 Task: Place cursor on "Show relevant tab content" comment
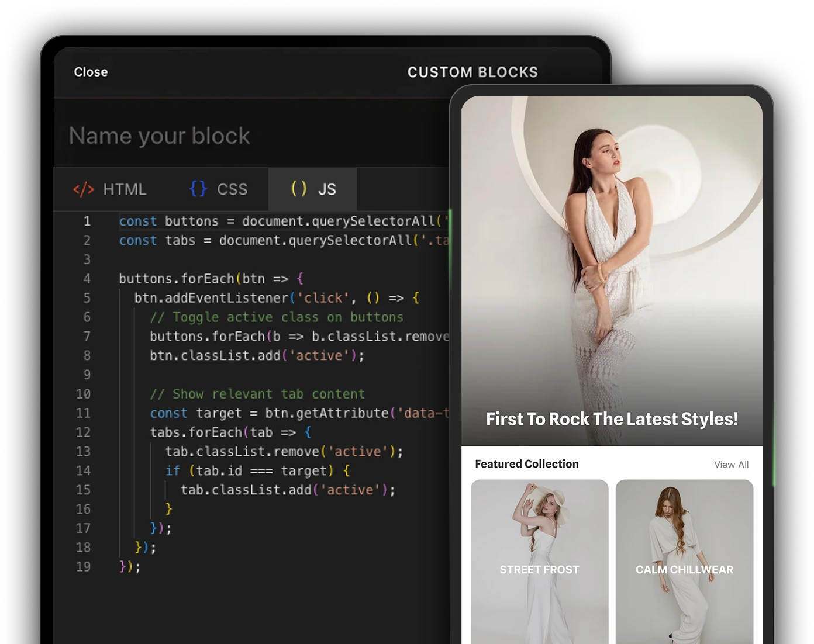point(257,394)
